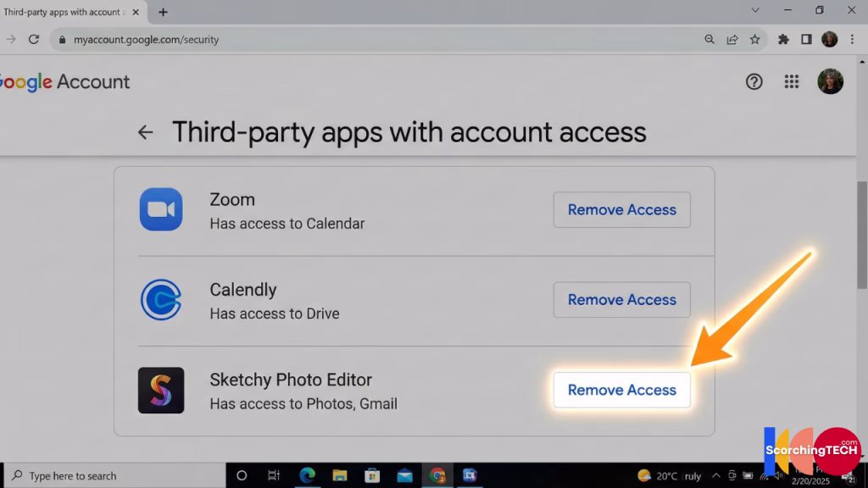Click the Zoom app logo
Image resolution: width=868 pixels, height=488 pixels.
pos(161,209)
